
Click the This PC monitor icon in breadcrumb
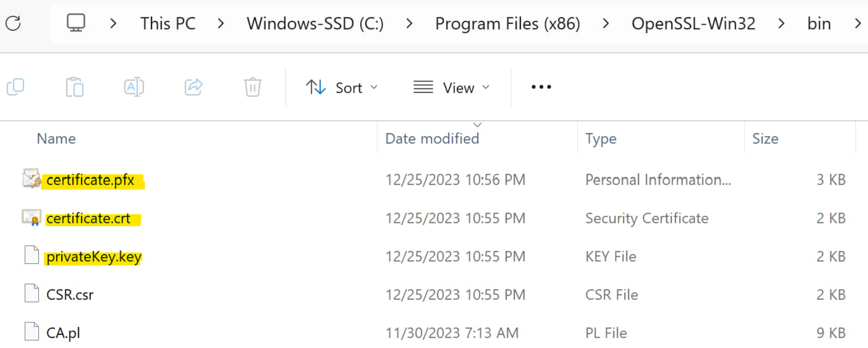[x=75, y=23]
